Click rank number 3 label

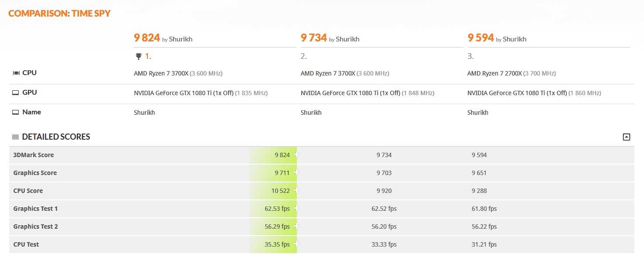[471, 56]
